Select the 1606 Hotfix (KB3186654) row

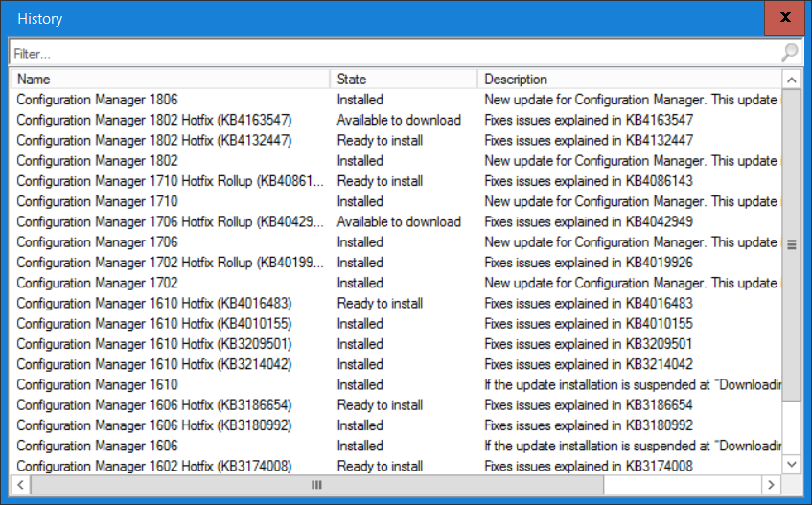coord(396,404)
